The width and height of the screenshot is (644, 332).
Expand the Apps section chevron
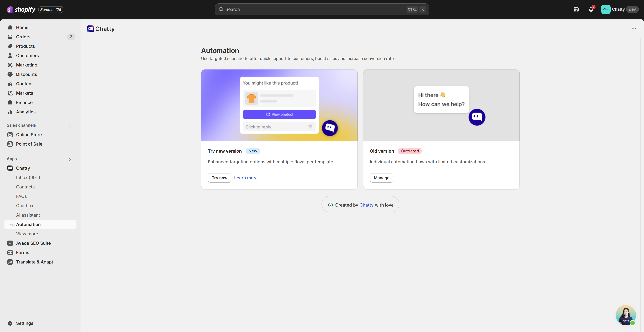[x=70, y=159]
